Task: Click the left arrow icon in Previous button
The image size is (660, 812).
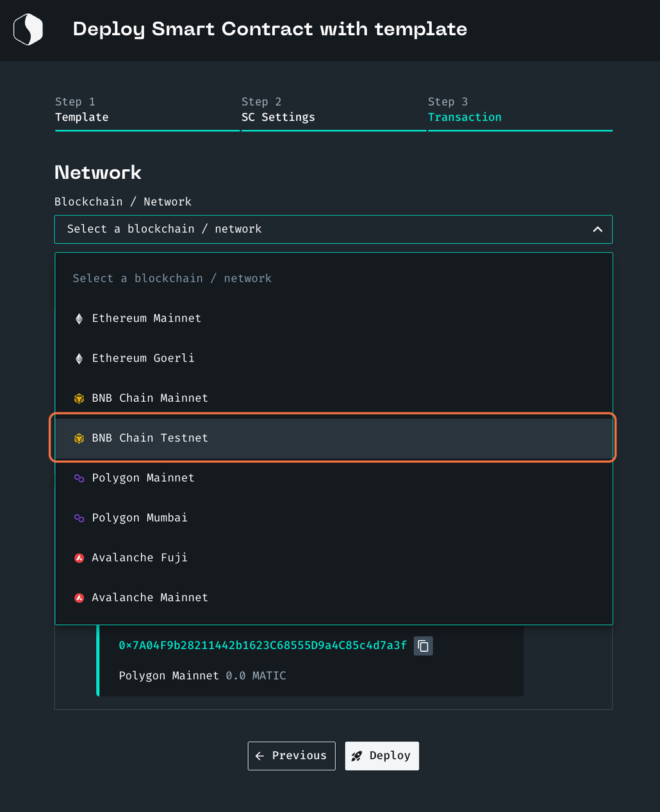Action: click(259, 756)
